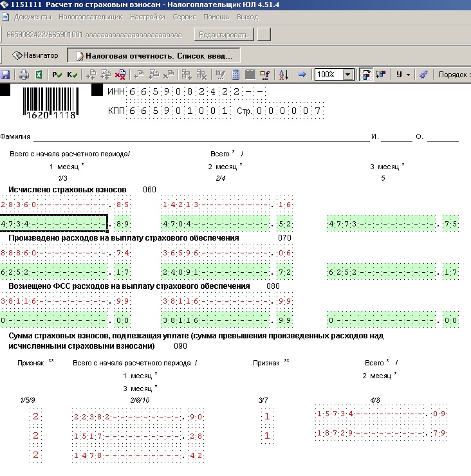Toggle the K check button in toolbar
The height and width of the screenshot is (476, 471).
71,75
